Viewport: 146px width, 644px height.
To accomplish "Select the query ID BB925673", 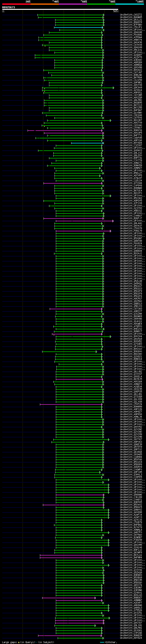I will [8, 7].
